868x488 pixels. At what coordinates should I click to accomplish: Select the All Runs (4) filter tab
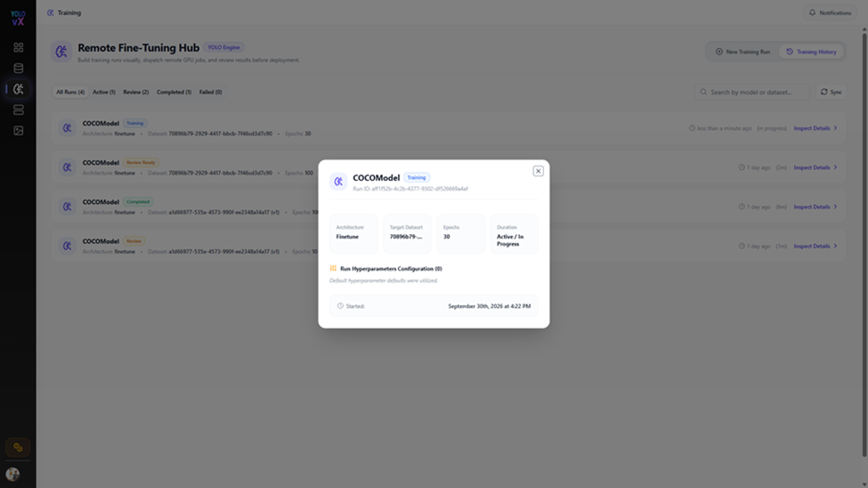pyautogui.click(x=70, y=92)
